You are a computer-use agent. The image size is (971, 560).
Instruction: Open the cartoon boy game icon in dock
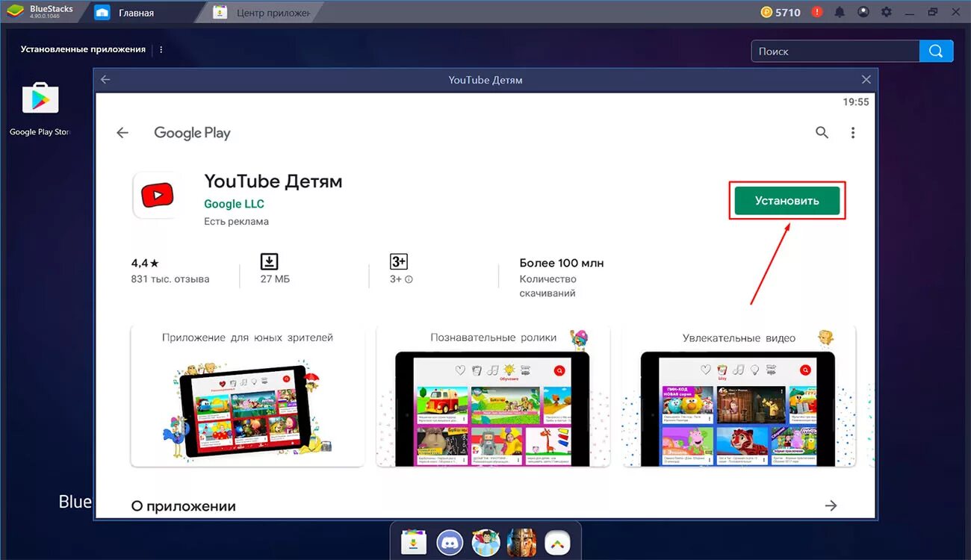(x=485, y=542)
